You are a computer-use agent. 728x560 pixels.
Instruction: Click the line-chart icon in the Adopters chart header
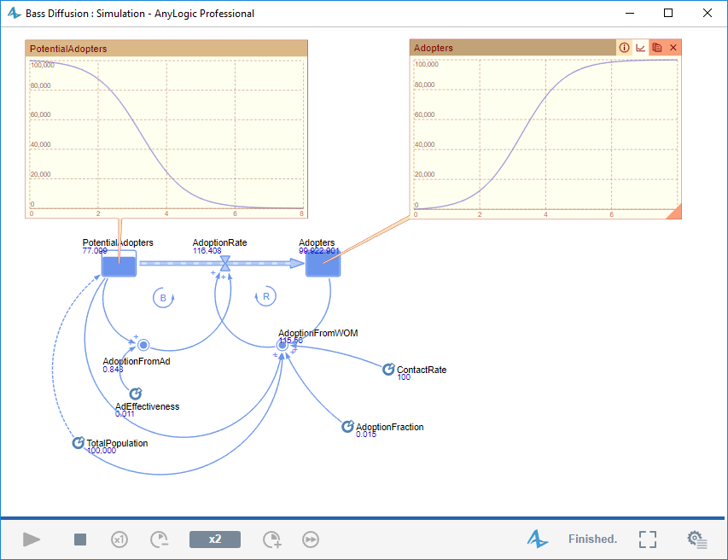640,47
